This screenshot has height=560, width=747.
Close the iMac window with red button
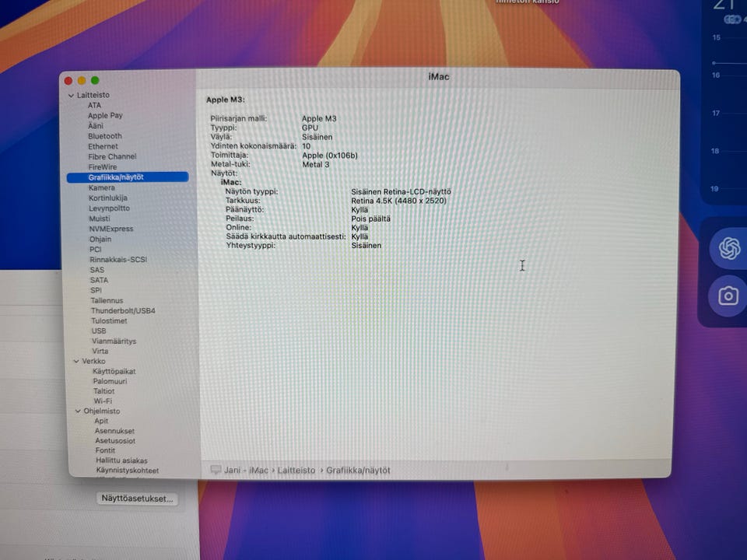click(68, 80)
